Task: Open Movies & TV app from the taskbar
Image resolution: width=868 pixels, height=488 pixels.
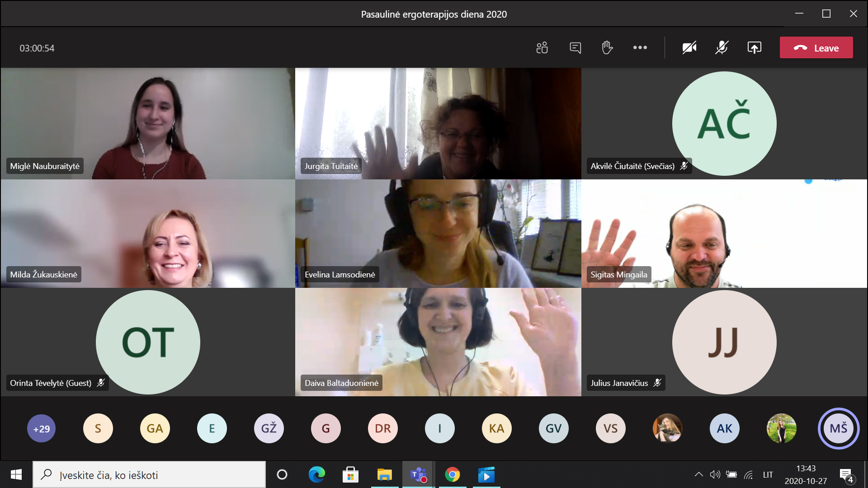Action: pos(486,474)
